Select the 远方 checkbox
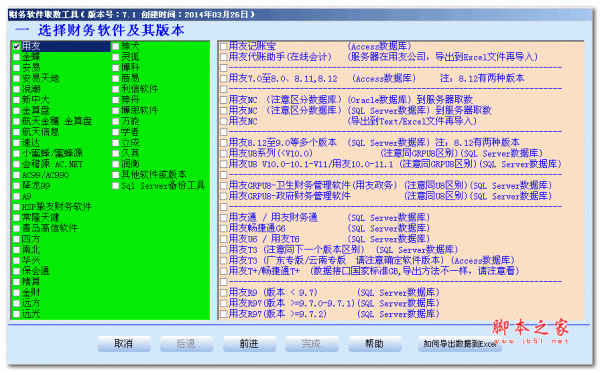Viewport: 600px width, 372px height. [x=16, y=303]
